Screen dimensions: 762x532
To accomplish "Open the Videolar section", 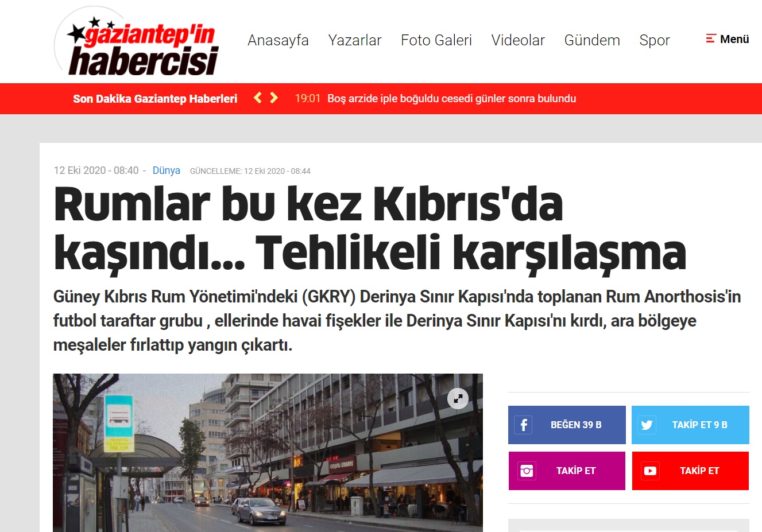I will coord(518,40).
